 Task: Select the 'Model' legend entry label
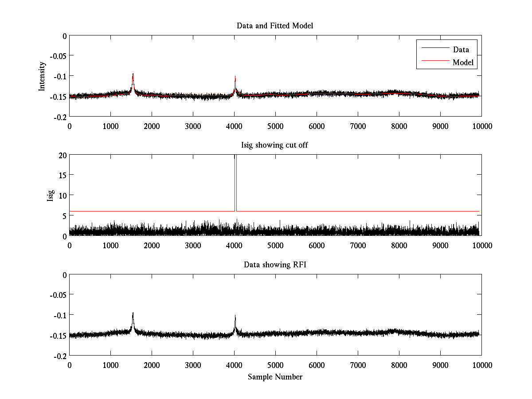(463, 63)
